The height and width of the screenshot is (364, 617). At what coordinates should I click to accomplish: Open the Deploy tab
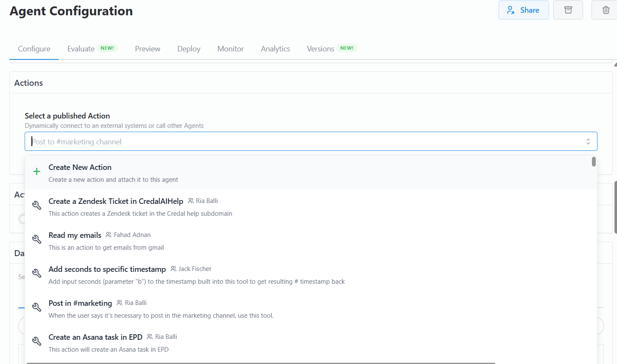coord(189,49)
